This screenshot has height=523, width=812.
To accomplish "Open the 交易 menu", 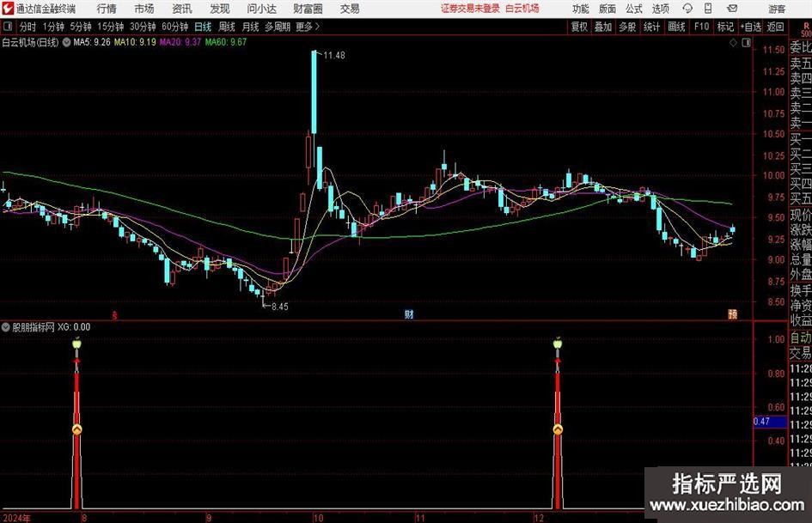I will point(350,9).
